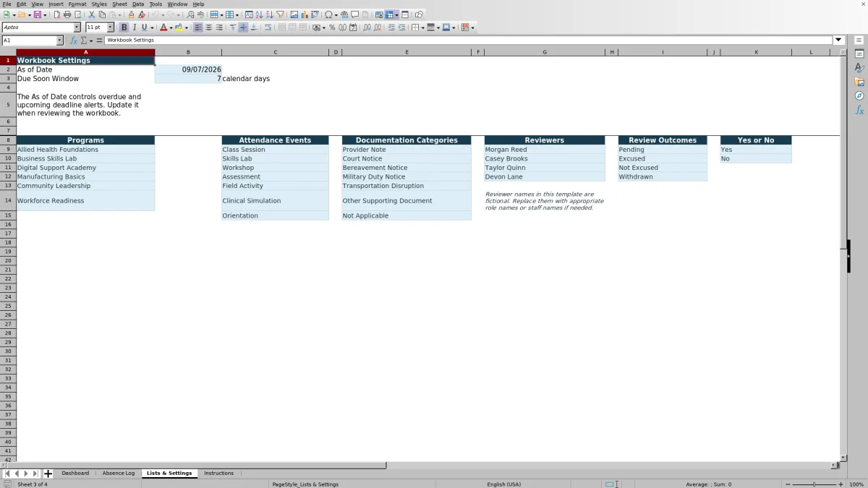868x488 pixels.
Task: Open the Undo history dropdown arrow
Action: point(163,14)
